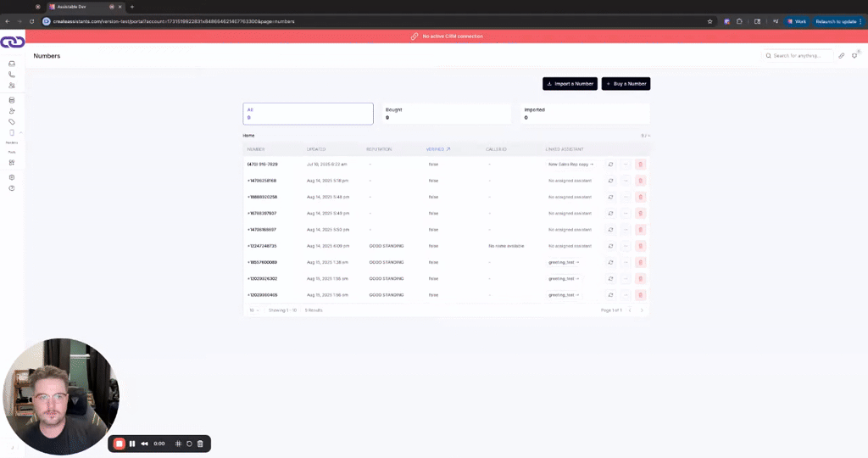Open Numbers item in sidebar submenu
This screenshot has height=458, width=868.
click(12, 142)
